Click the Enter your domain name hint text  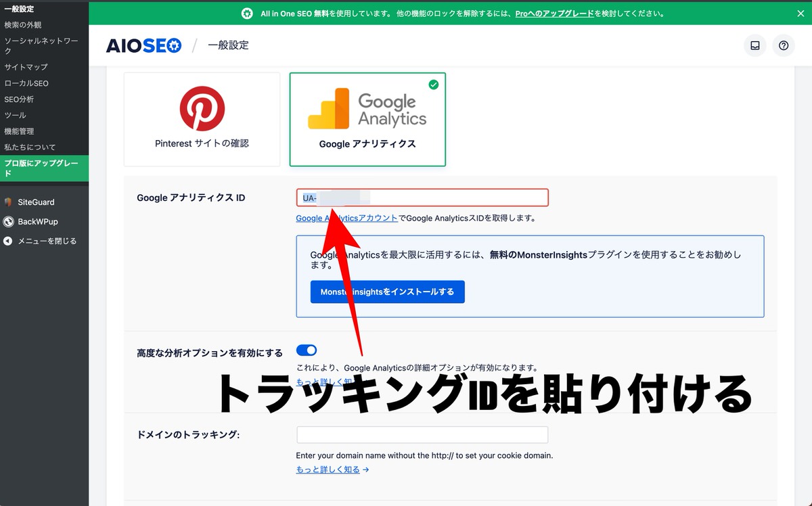tap(424, 455)
